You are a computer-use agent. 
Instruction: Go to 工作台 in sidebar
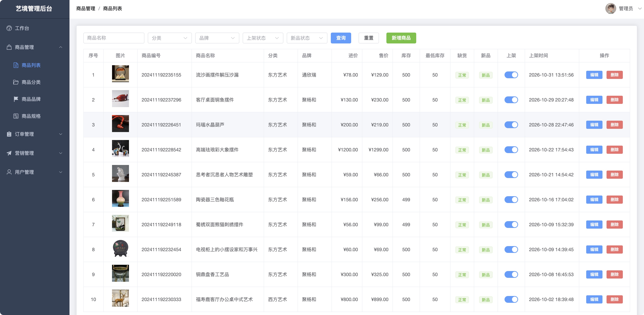coord(35,28)
